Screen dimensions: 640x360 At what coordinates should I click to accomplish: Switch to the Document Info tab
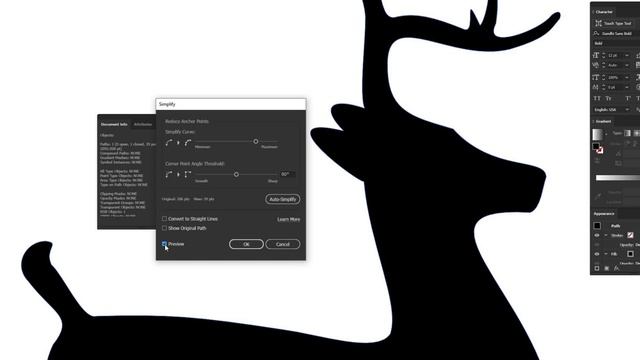point(114,124)
